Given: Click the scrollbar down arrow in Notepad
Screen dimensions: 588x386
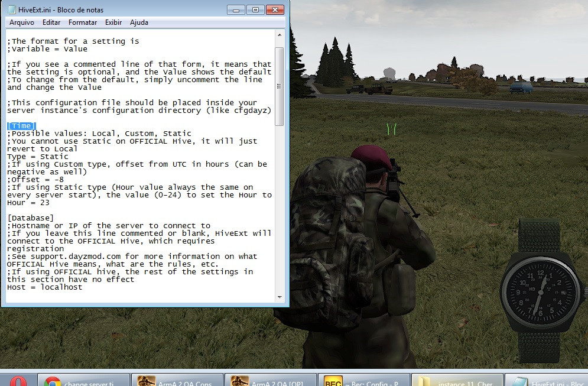Looking at the screenshot, I should coord(280,297).
